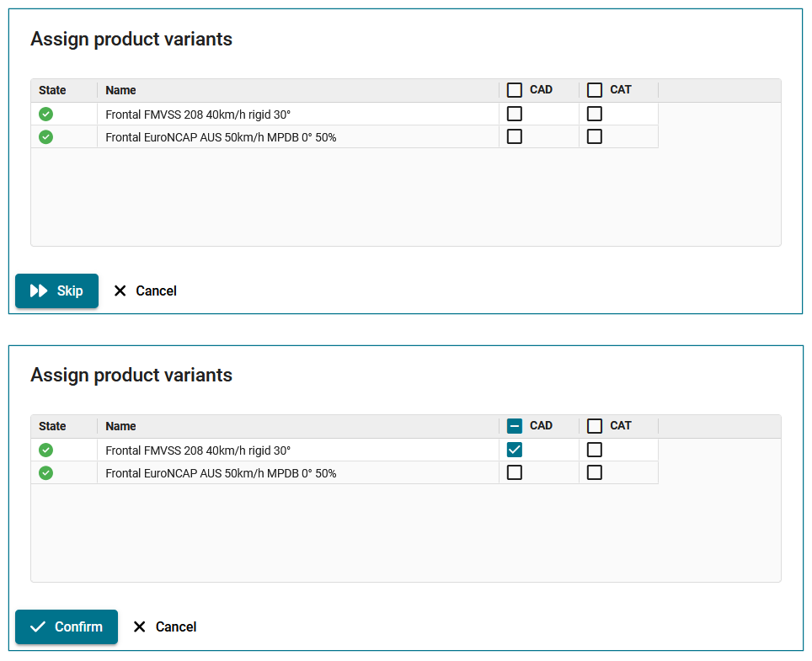Check CAT header checkbox in lower dialog
This screenshot has width=812, height=661.
[x=595, y=426]
